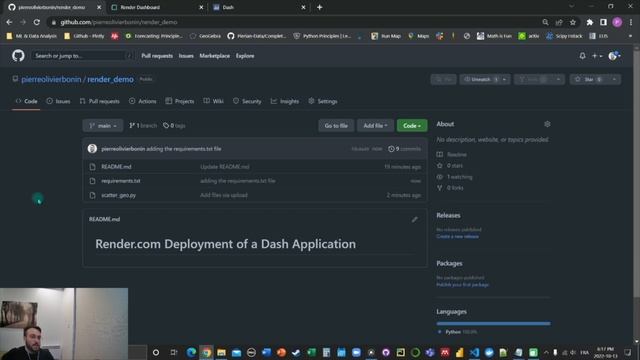The image size is (640, 360).
Task: Open the green Code dropdown
Action: click(x=412, y=126)
